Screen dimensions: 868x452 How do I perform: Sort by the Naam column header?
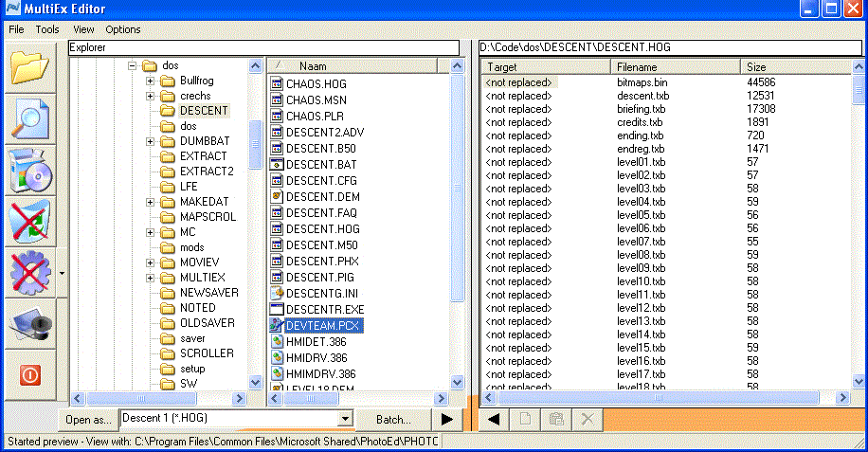(353, 65)
